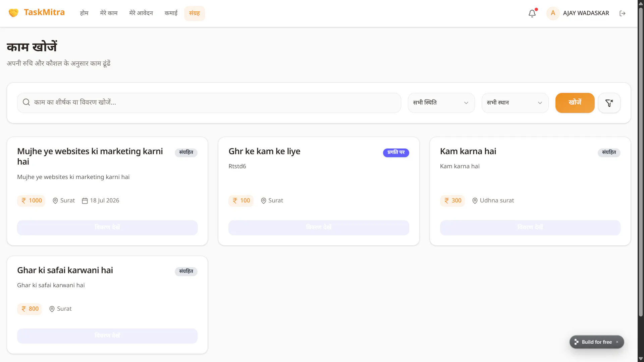Click the scrollbar down arrow

click(641, 359)
